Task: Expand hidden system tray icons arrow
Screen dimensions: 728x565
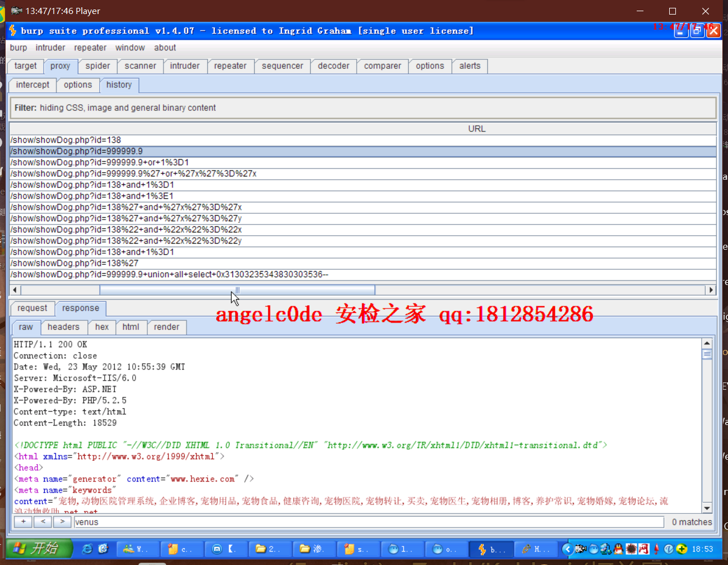Action: coord(567,549)
